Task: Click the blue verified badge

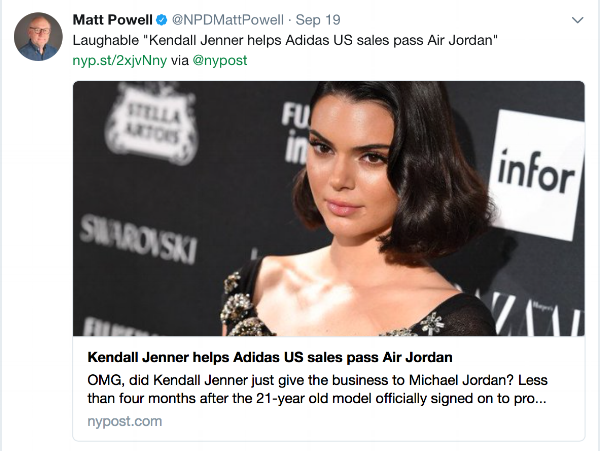Action: tap(162, 20)
